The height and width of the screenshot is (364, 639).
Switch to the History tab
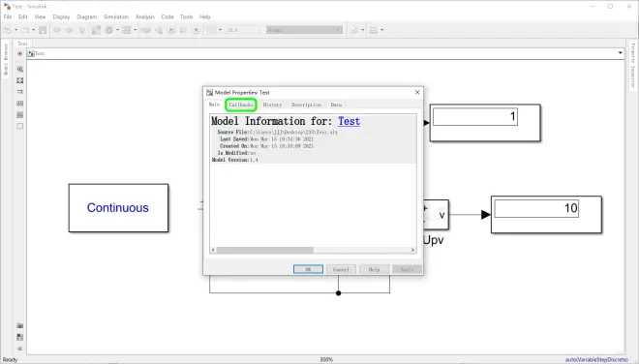pyautogui.click(x=272, y=105)
